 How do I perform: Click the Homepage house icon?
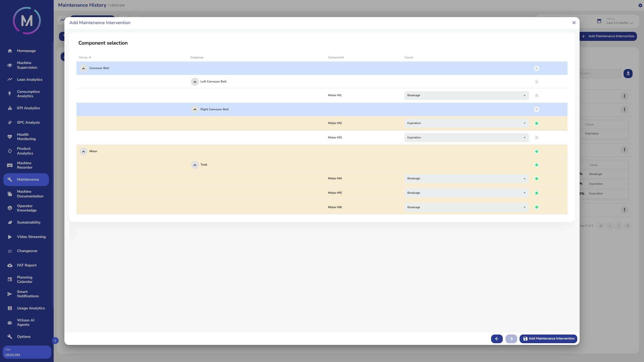pyautogui.click(x=10, y=51)
